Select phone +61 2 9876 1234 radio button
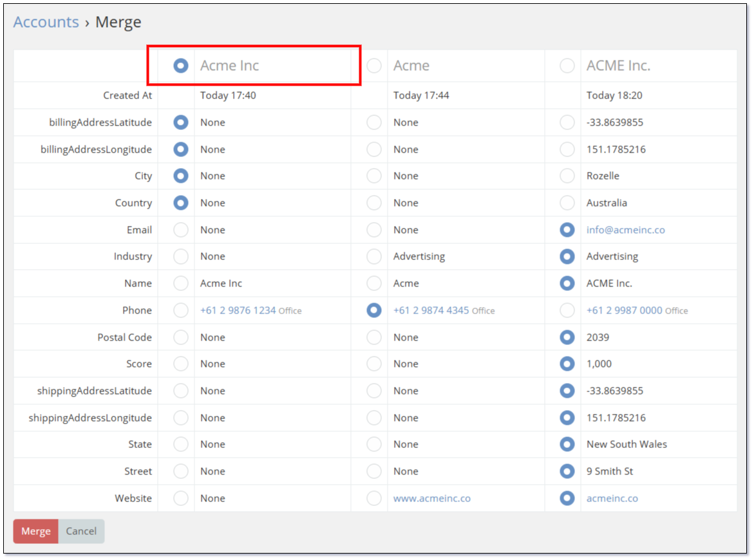 tap(181, 310)
